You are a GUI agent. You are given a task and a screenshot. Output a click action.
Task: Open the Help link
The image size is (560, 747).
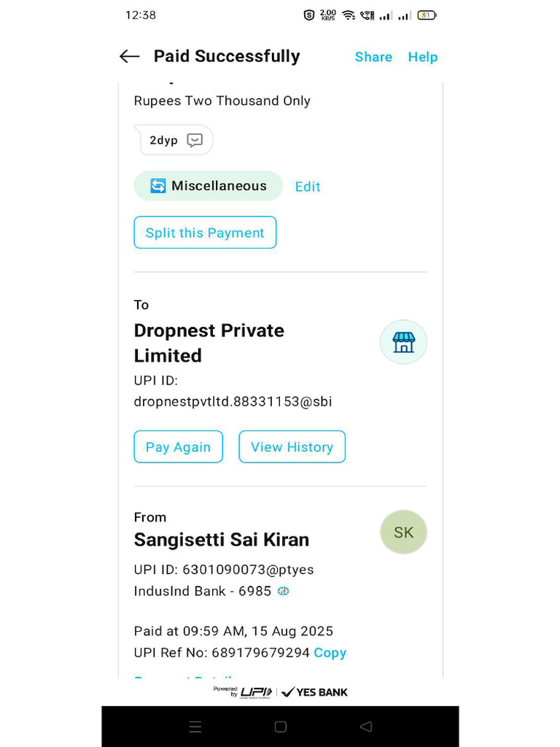coord(423,57)
